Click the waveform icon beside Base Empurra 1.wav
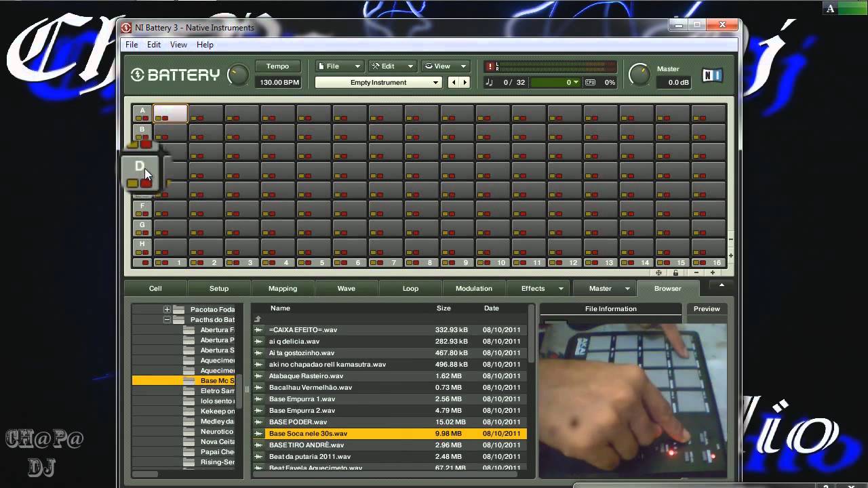Viewport: 868px width, 488px height. point(258,399)
